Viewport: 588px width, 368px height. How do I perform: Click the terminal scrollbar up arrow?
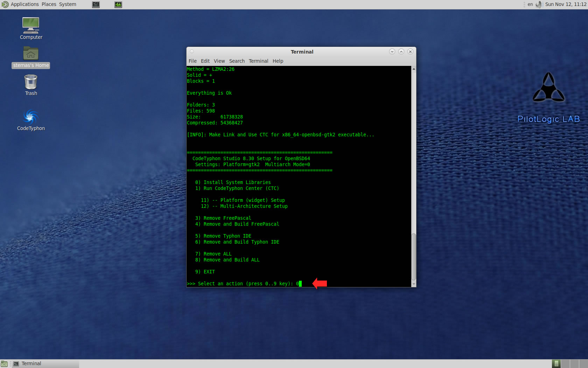point(414,69)
